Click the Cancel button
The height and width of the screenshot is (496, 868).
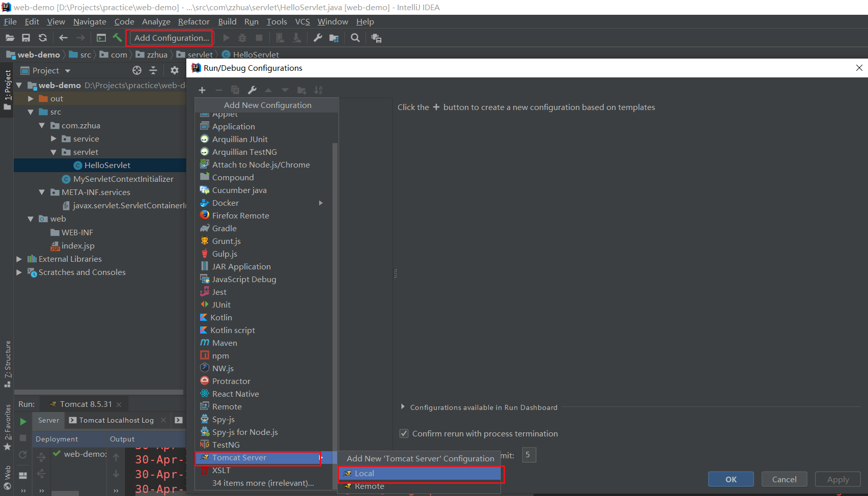pos(784,479)
